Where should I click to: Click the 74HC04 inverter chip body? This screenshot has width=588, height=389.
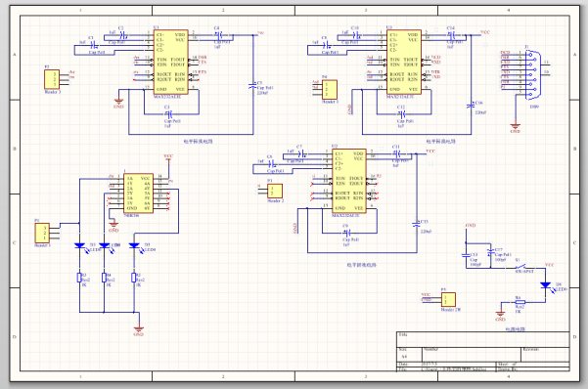point(138,194)
